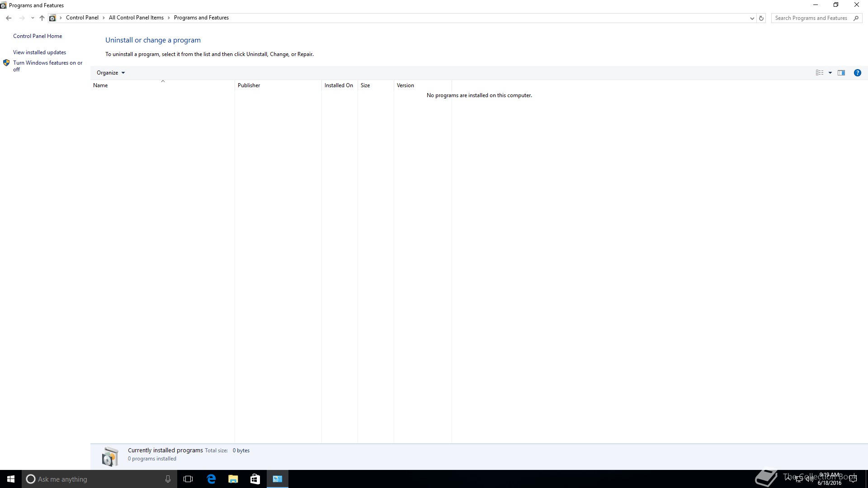Click Programs and Features breadcrumb
The image size is (868, 488).
point(201,18)
